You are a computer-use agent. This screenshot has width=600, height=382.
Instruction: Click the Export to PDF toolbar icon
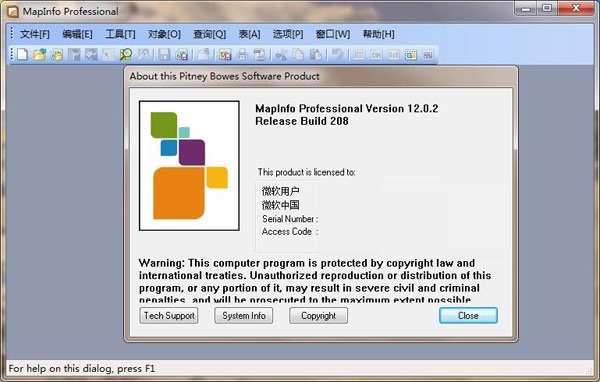click(x=259, y=55)
